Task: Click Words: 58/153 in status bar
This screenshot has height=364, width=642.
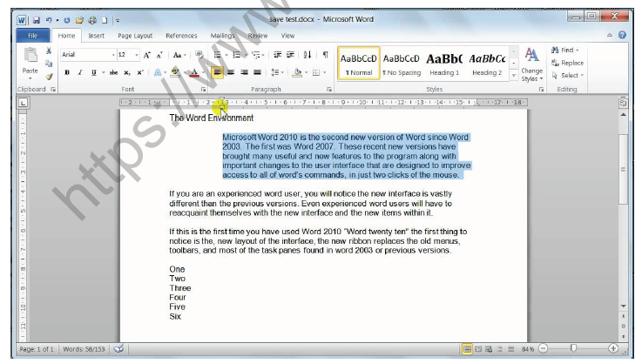Action: point(84,349)
